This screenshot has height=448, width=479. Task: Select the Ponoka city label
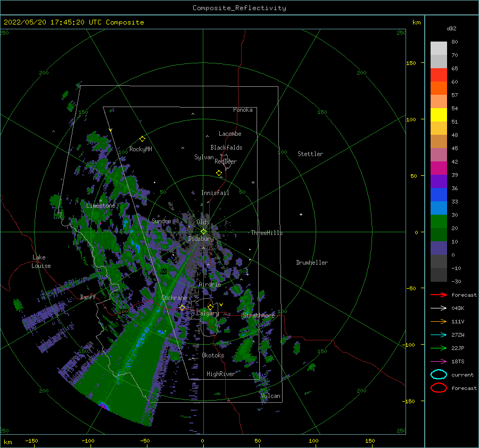243,110
